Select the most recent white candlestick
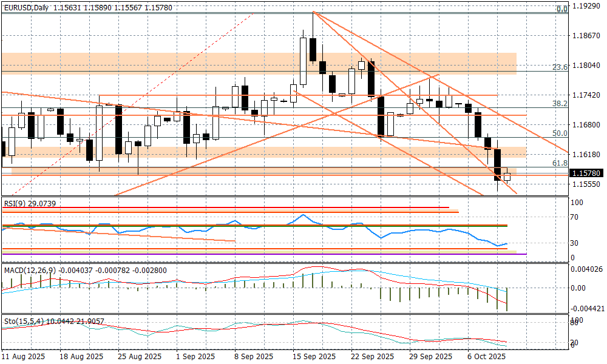607x364 pixels. click(x=507, y=176)
